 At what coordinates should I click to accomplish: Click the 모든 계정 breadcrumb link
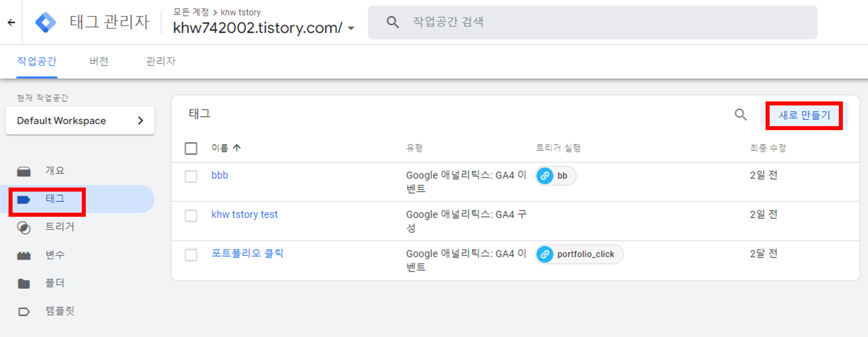click(x=191, y=12)
